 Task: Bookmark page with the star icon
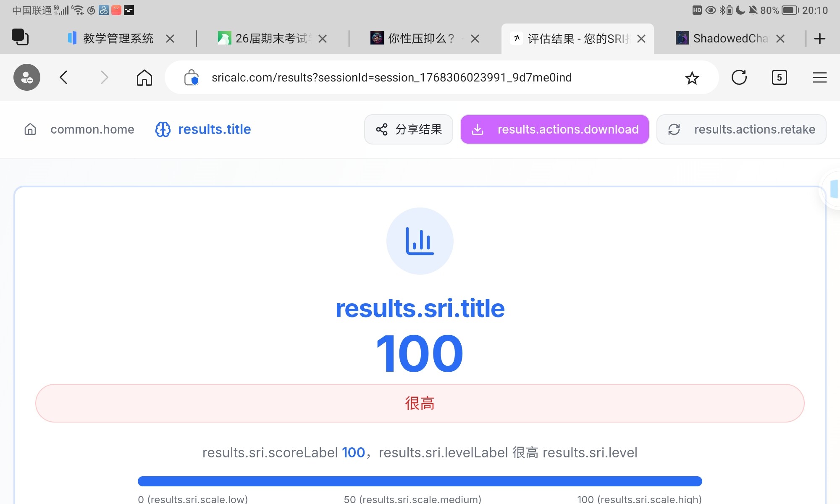(x=692, y=78)
